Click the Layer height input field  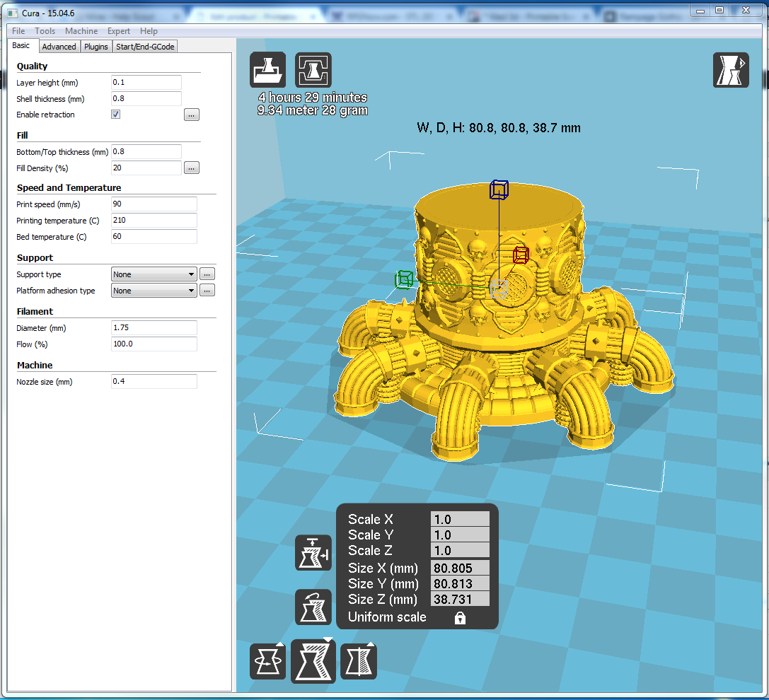[146, 83]
